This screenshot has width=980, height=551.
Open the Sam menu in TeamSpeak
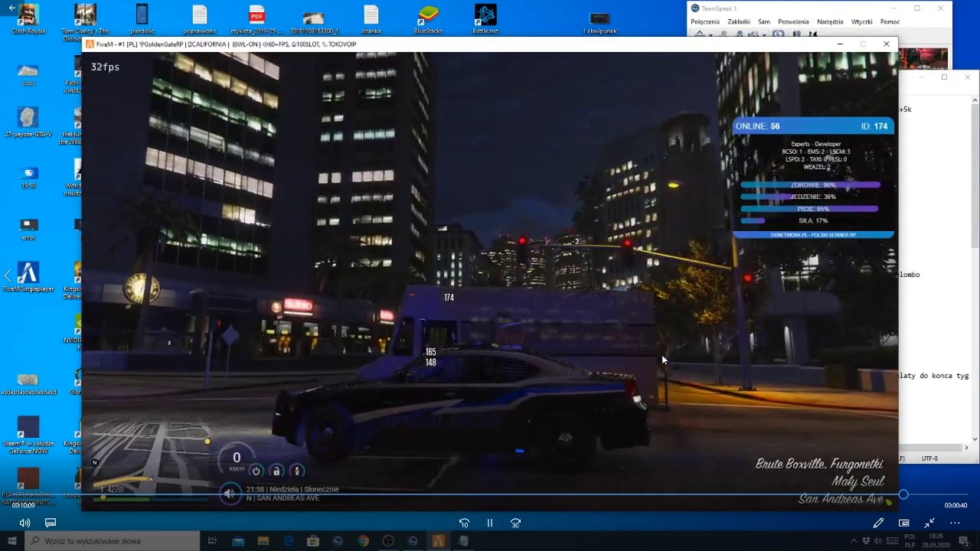(x=764, y=21)
